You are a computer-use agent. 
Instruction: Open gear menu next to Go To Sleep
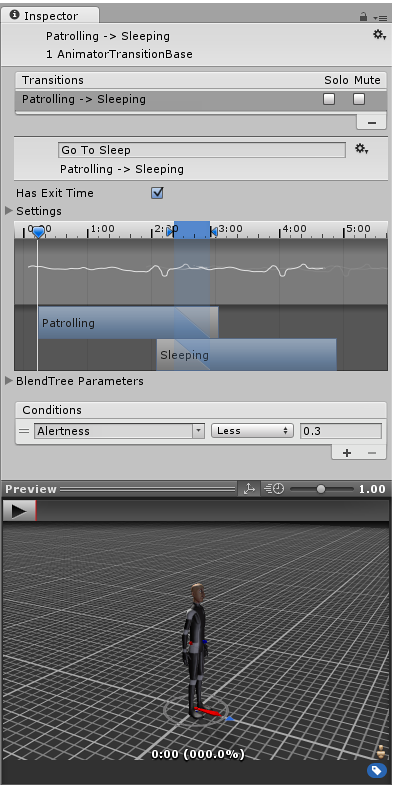[x=361, y=149]
